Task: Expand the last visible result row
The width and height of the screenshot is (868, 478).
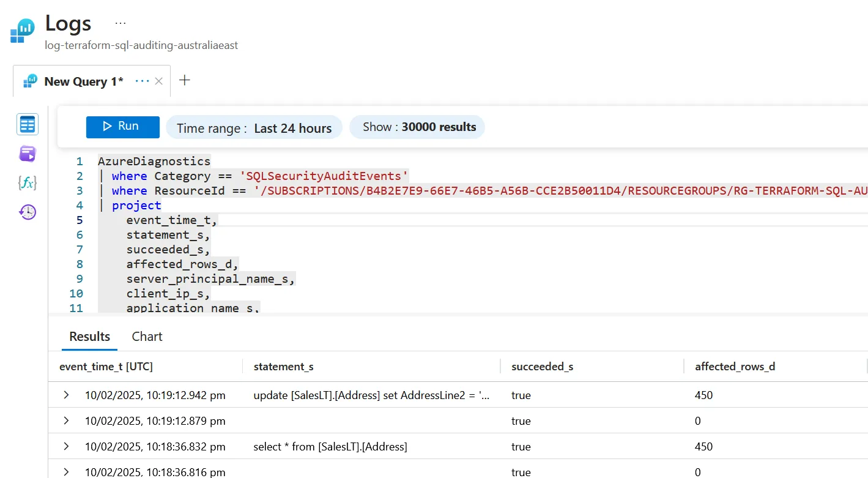Action: [67, 471]
